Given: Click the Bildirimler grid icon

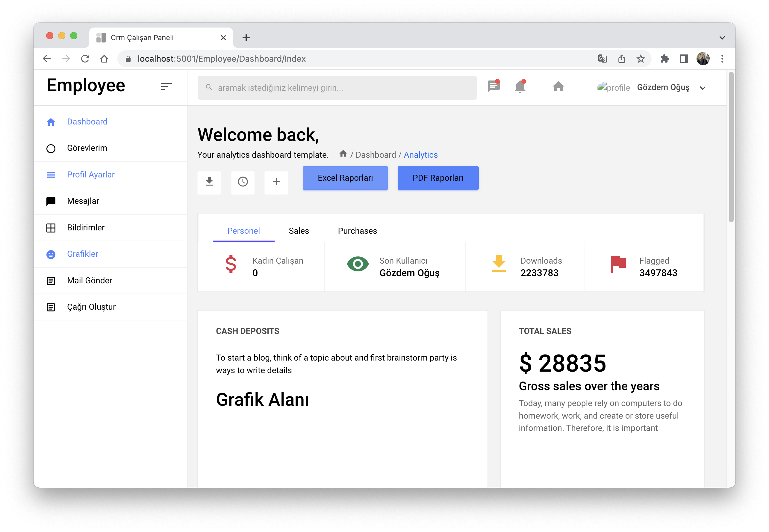Looking at the screenshot, I should [x=51, y=228].
